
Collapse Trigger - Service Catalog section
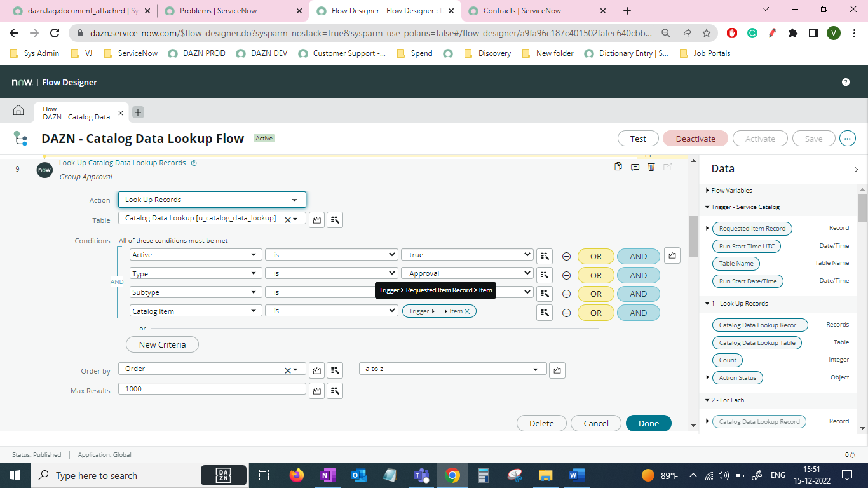click(707, 207)
